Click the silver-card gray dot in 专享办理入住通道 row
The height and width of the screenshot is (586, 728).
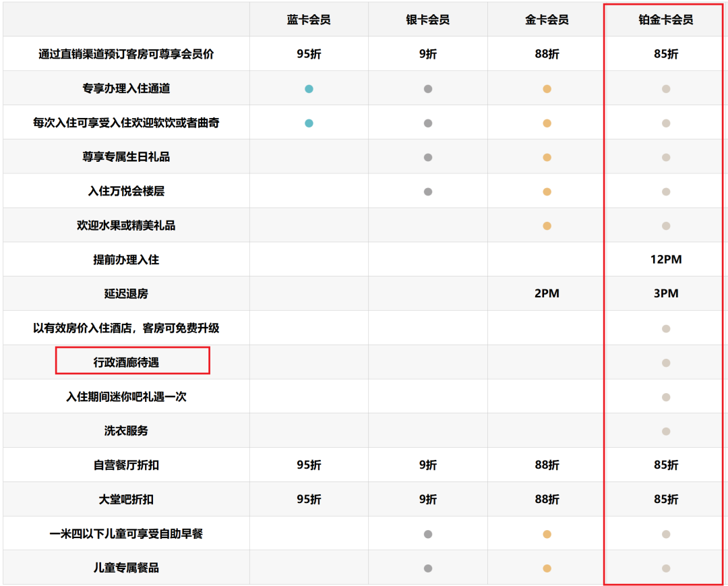pos(428,89)
